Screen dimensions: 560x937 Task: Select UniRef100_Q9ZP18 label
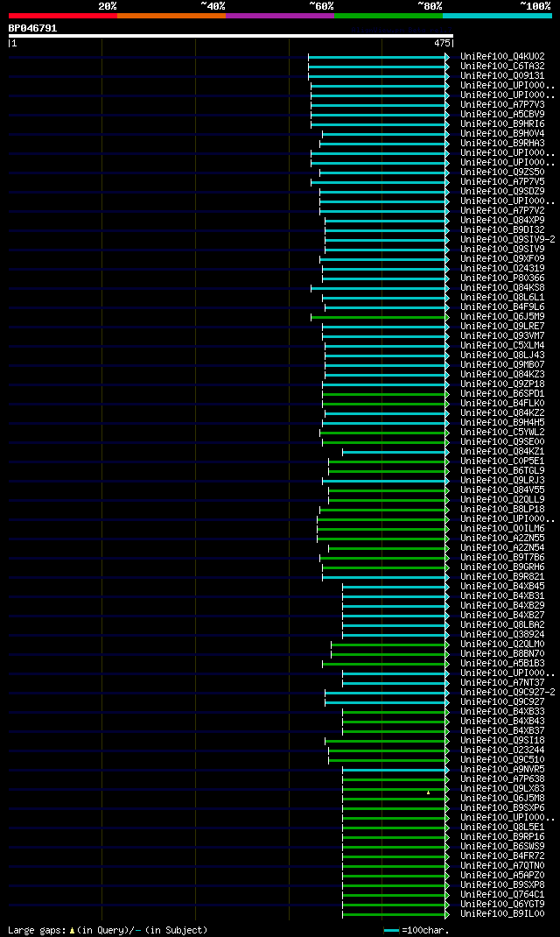tap(502, 384)
